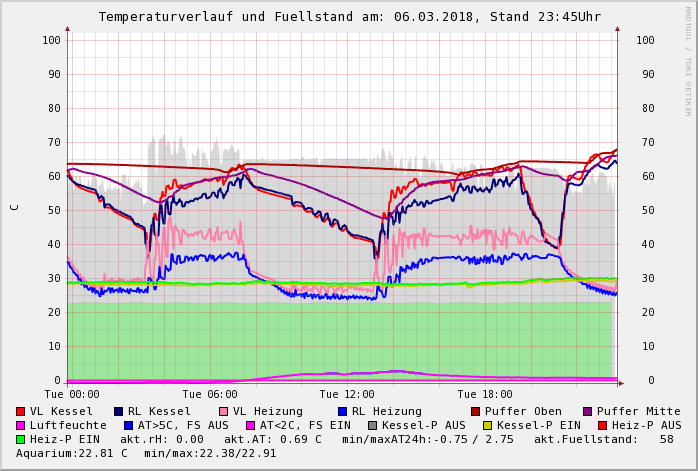Select the blue RL Heizung legend swatch

click(342, 411)
